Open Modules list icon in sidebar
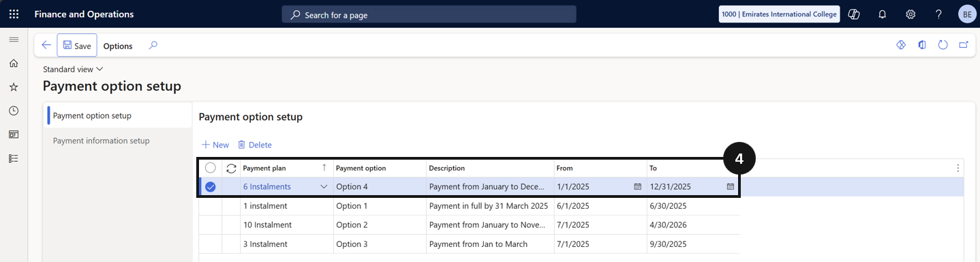The image size is (980, 262). pos(14,158)
